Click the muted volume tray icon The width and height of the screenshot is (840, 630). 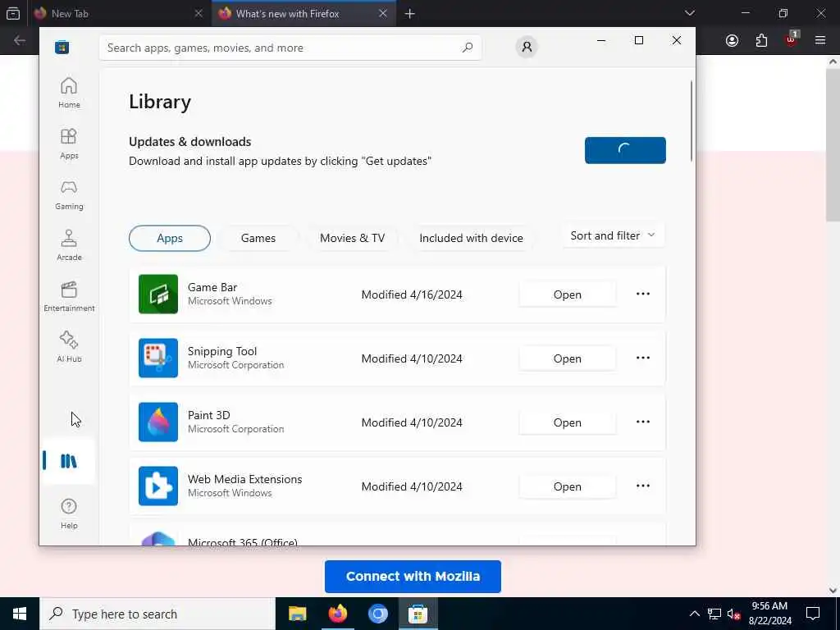point(733,614)
